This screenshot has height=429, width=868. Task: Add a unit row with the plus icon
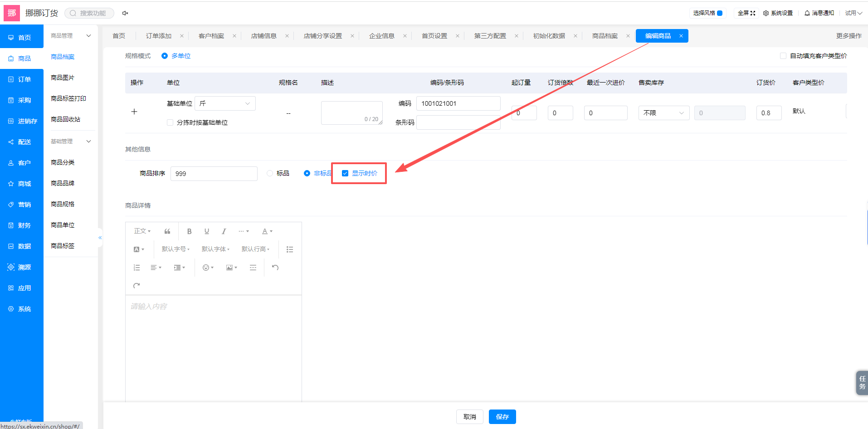pyautogui.click(x=134, y=112)
